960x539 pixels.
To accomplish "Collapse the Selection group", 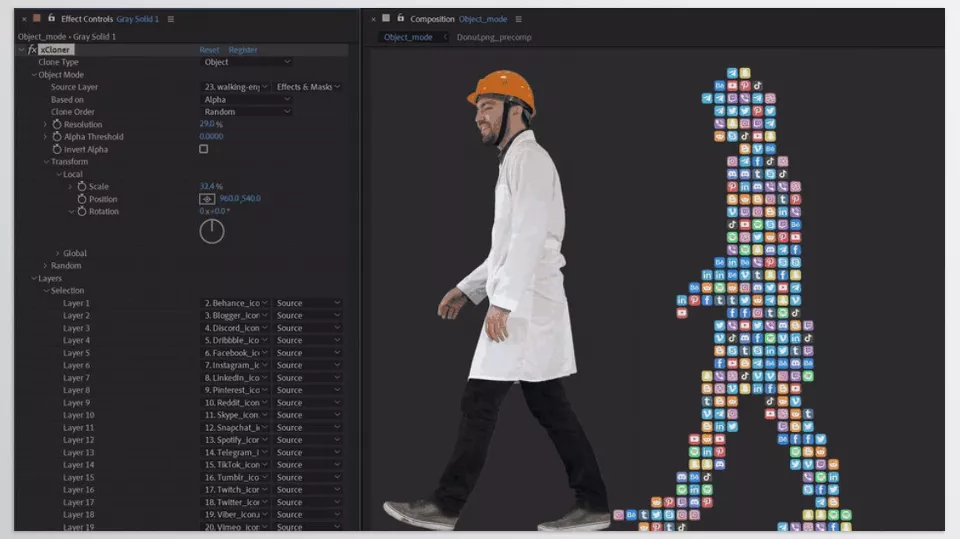I will click(46, 290).
